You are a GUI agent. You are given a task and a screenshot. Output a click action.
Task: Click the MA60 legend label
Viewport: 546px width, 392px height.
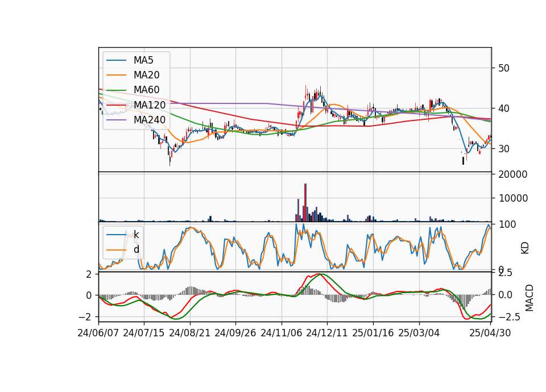pos(147,90)
